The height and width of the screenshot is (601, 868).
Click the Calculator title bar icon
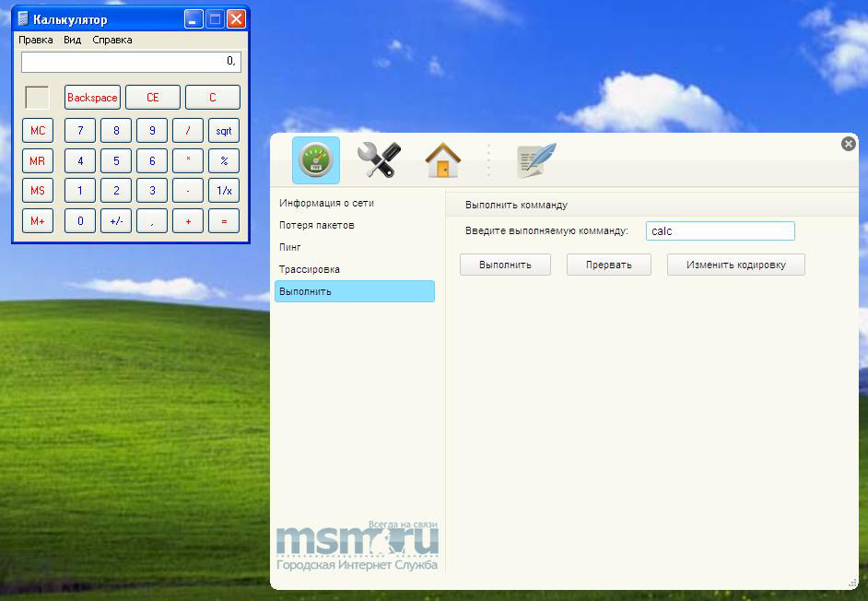point(23,19)
